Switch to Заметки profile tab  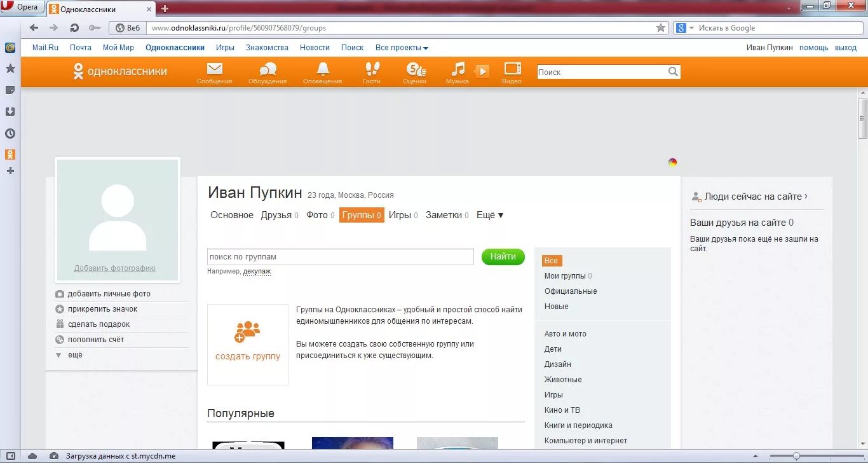[x=447, y=215]
